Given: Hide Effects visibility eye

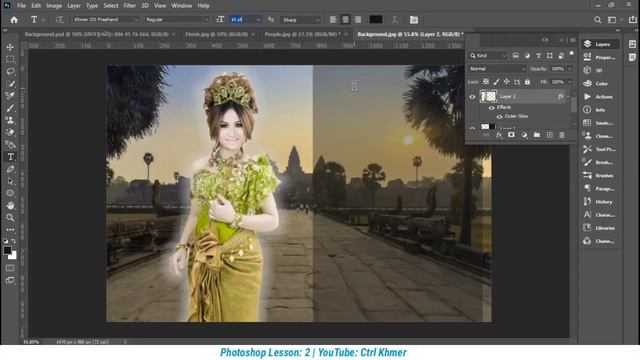Looking at the screenshot, I should click(491, 108).
